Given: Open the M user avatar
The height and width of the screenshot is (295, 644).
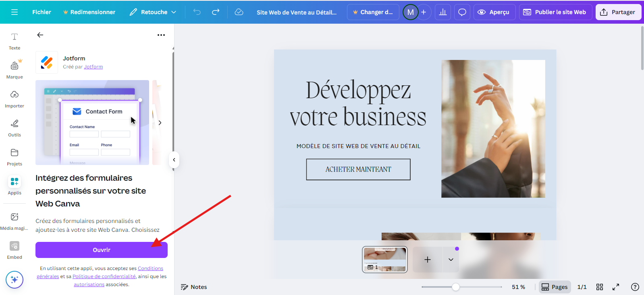Looking at the screenshot, I should pyautogui.click(x=411, y=12).
